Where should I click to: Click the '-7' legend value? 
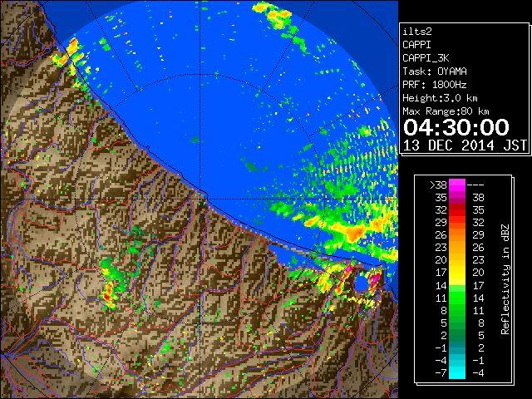[441, 373]
